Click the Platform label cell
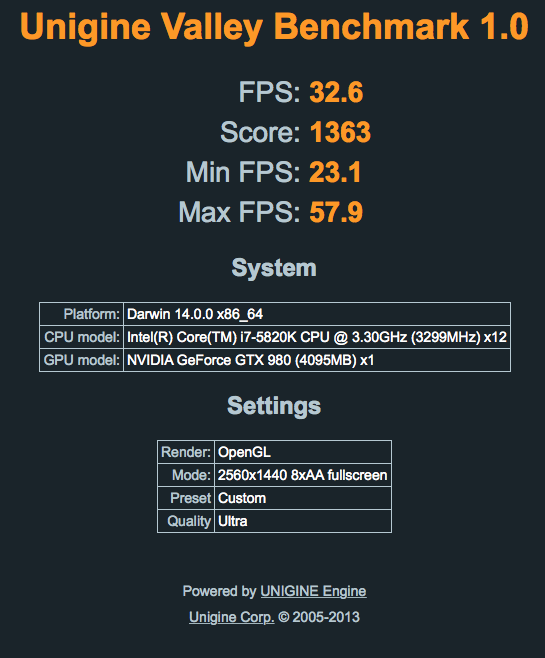545x658 pixels. (81, 314)
